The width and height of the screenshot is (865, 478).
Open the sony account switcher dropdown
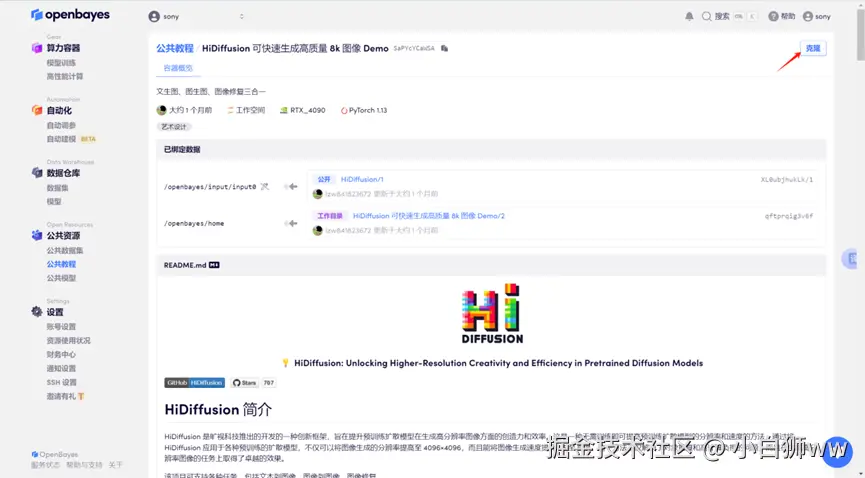(196, 17)
